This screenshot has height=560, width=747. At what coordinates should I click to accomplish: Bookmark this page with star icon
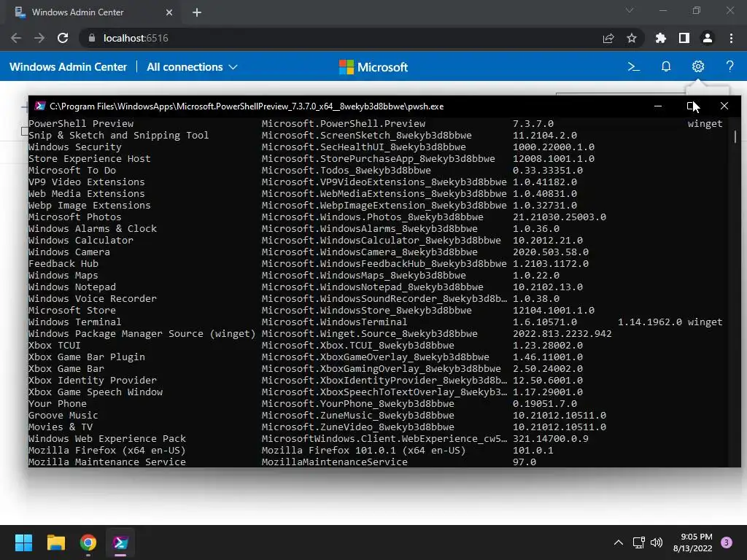point(631,38)
